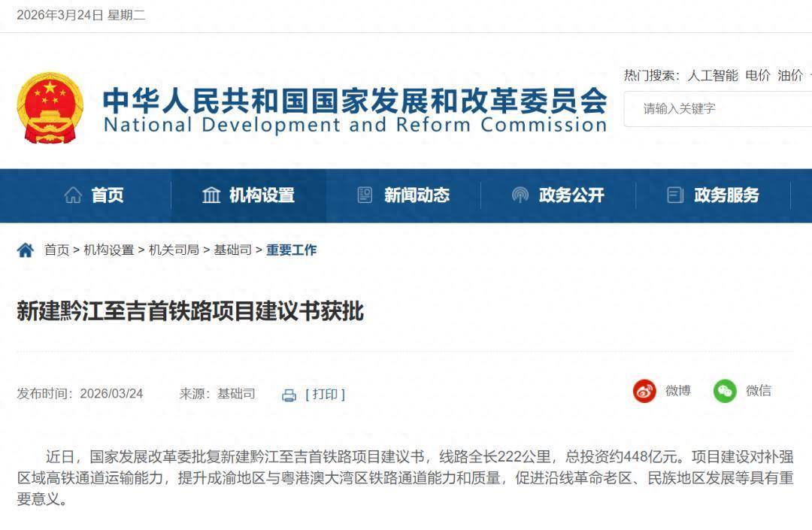The width and height of the screenshot is (812, 530).
Task: Click the document icon beside 政务服务
Action: point(675,195)
